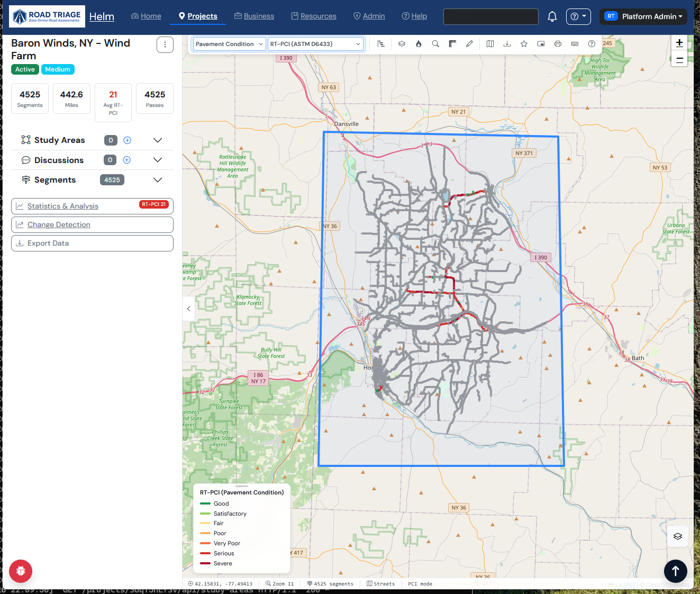Open the Pavement Condition dropdown
This screenshot has height=594, width=700.
click(229, 44)
